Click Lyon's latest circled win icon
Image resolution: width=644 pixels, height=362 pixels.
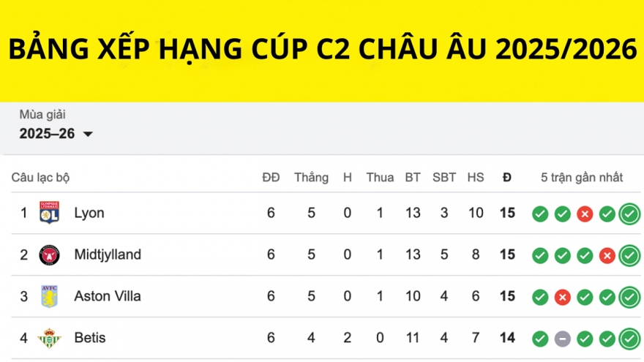(629, 214)
